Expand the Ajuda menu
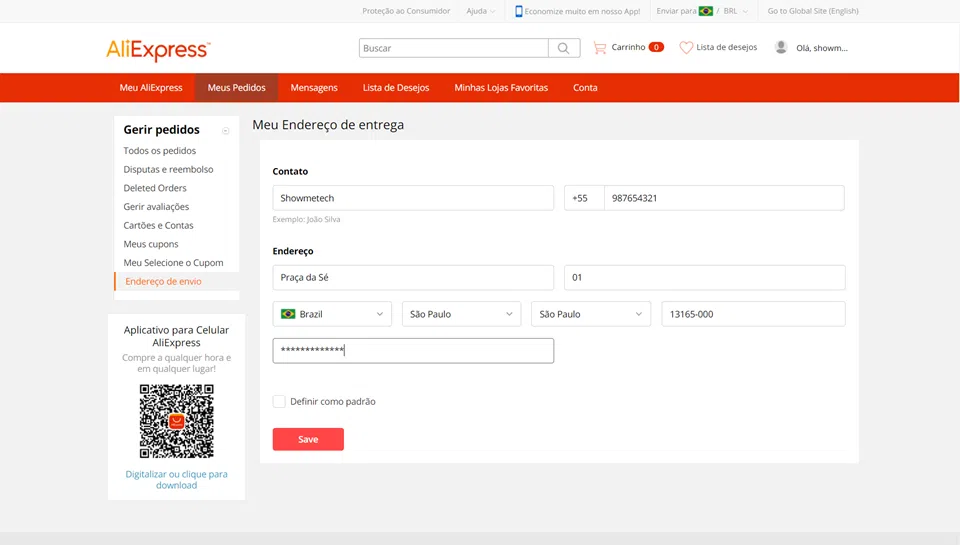Image resolution: width=960 pixels, height=545 pixels. [481, 11]
